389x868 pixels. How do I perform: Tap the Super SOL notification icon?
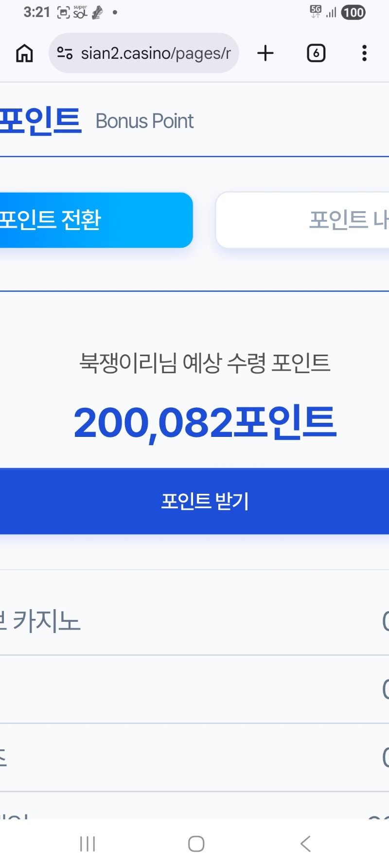point(80,12)
